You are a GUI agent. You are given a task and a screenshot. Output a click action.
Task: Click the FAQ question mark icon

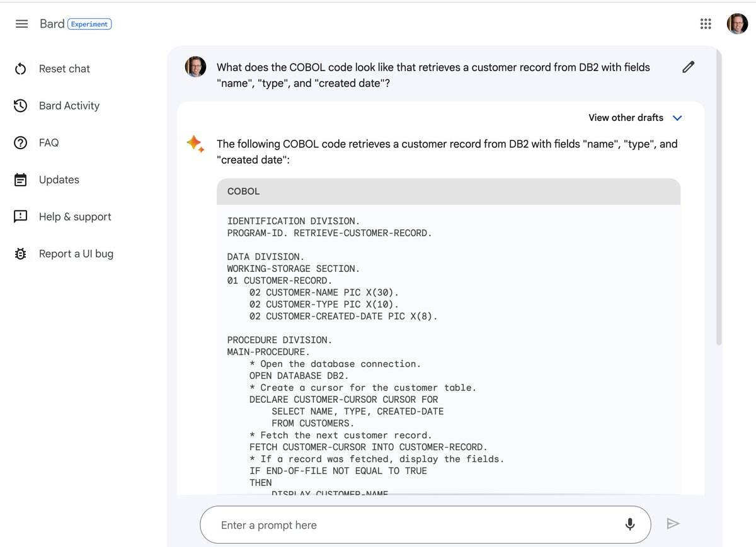pos(20,142)
